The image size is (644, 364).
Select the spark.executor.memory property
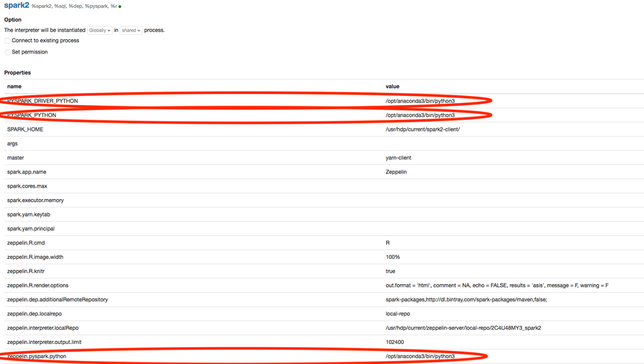(35, 200)
